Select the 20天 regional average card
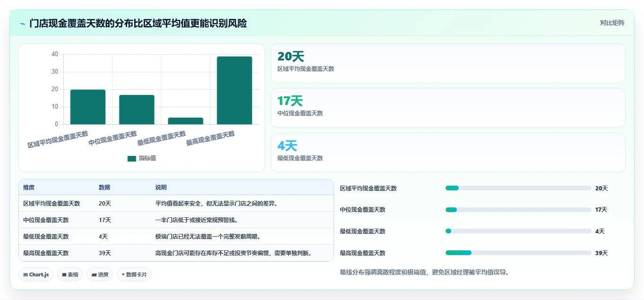This screenshot has width=644, height=300. (x=448, y=63)
